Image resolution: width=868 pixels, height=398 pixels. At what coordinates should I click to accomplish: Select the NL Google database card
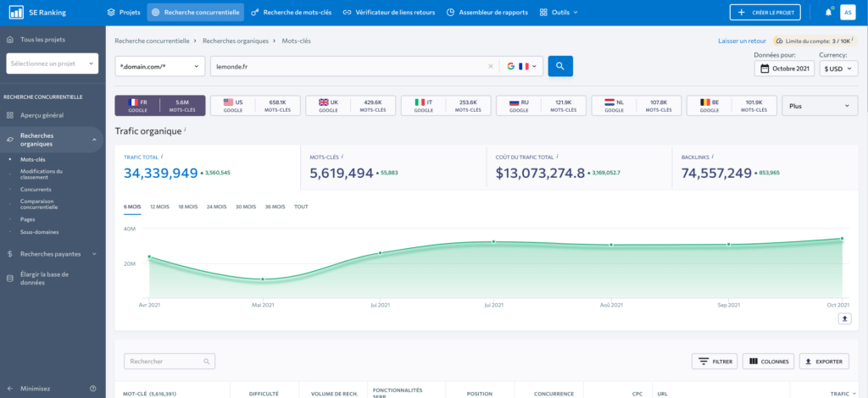[x=636, y=106]
